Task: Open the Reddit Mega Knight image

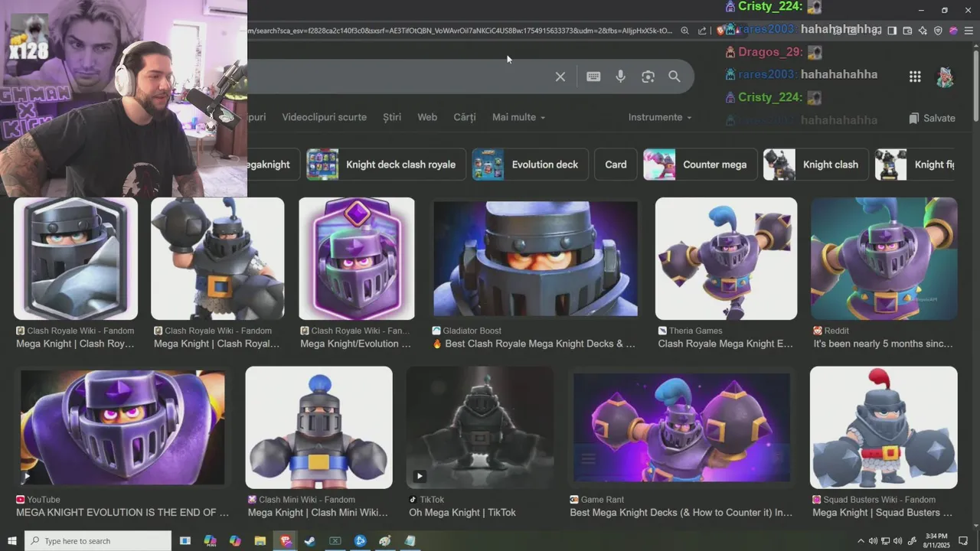Action: click(x=884, y=259)
